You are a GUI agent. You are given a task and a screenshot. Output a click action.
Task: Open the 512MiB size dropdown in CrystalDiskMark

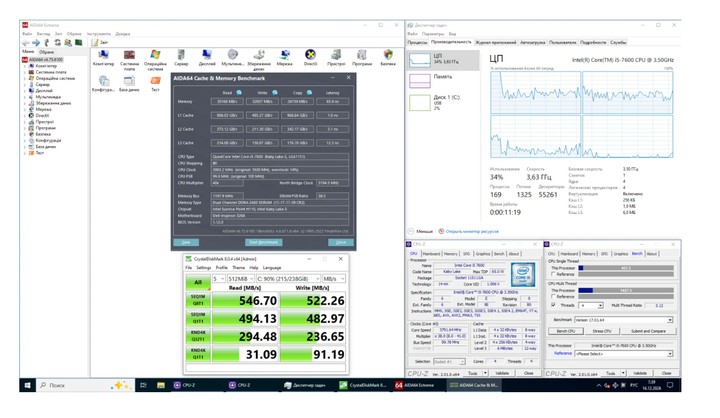point(241,279)
